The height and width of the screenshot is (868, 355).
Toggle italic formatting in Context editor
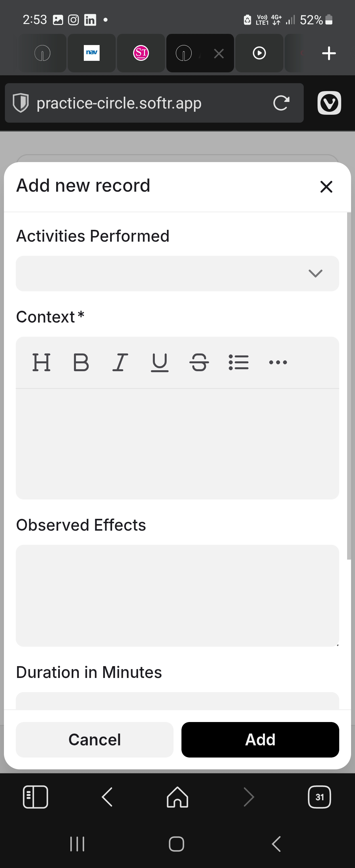pyautogui.click(x=120, y=363)
